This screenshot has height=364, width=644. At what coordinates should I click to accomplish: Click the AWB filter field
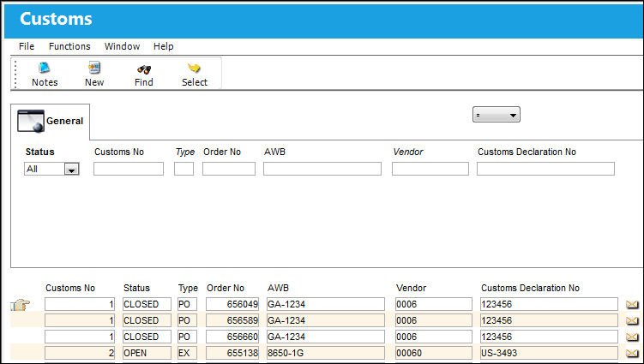(x=322, y=169)
